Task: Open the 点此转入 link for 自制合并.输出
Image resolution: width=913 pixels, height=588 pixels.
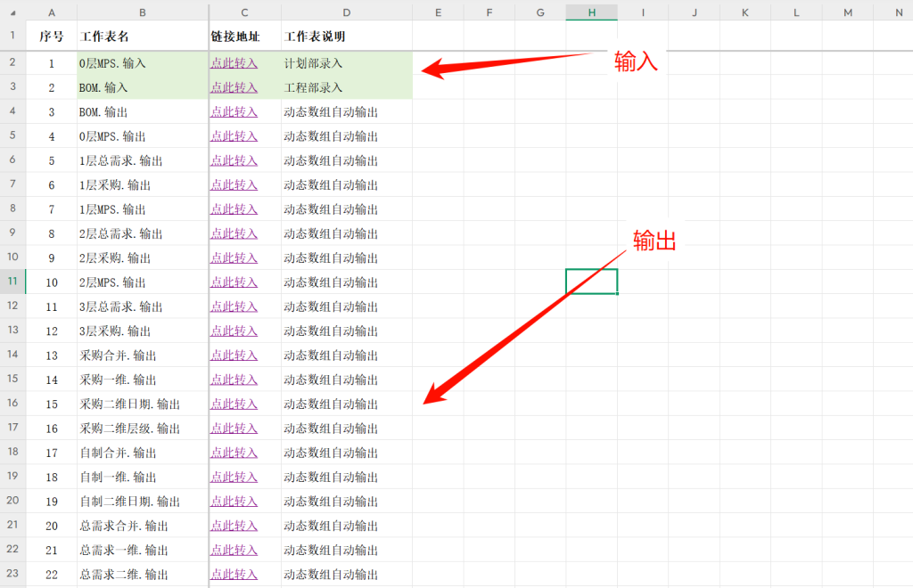Action: pos(234,453)
